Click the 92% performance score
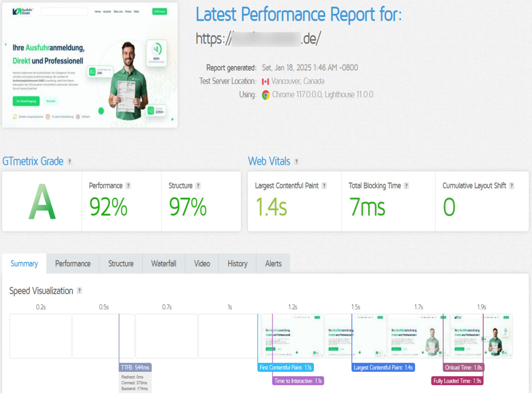This screenshot has height=399, width=532. click(x=108, y=207)
